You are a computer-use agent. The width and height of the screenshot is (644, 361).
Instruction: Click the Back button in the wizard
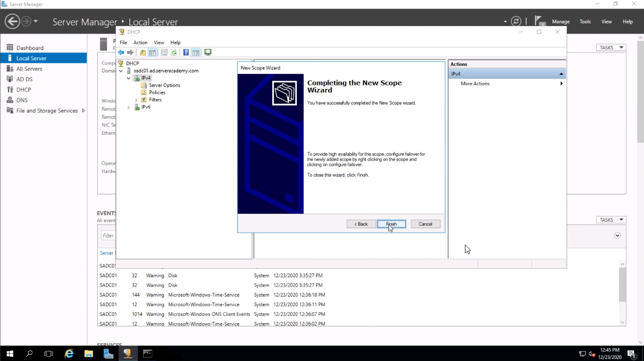(x=361, y=224)
